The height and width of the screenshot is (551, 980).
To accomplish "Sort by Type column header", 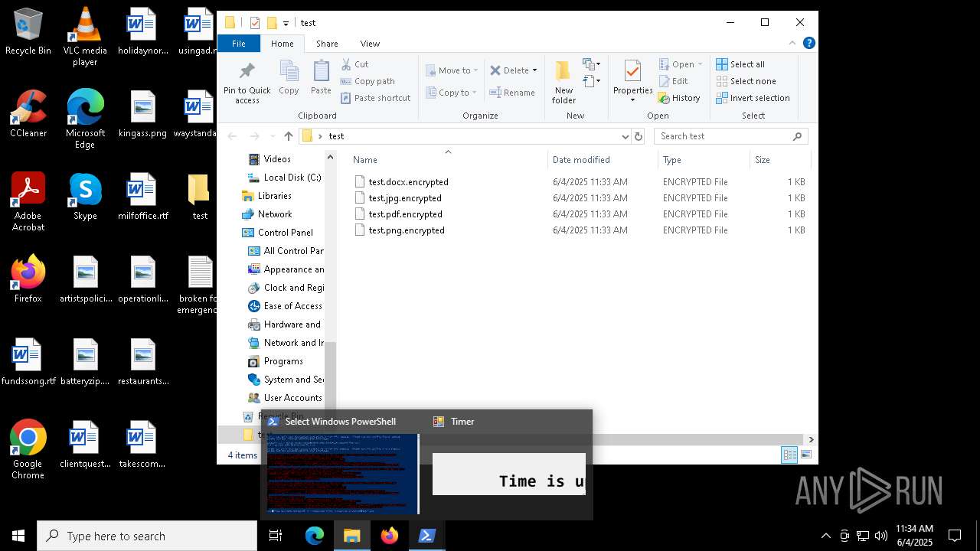I will (x=704, y=160).
